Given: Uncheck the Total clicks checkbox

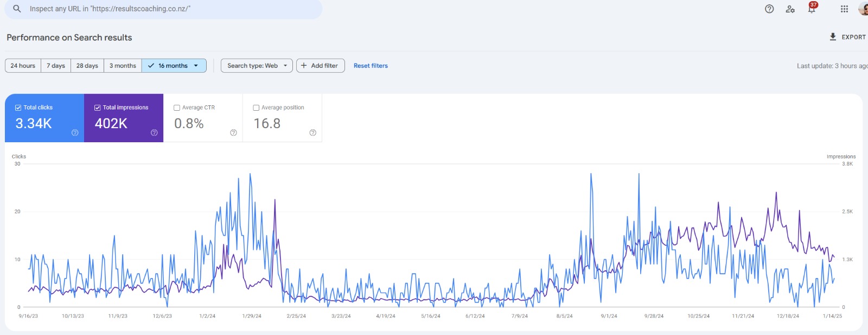Looking at the screenshot, I should [x=18, y=108].
